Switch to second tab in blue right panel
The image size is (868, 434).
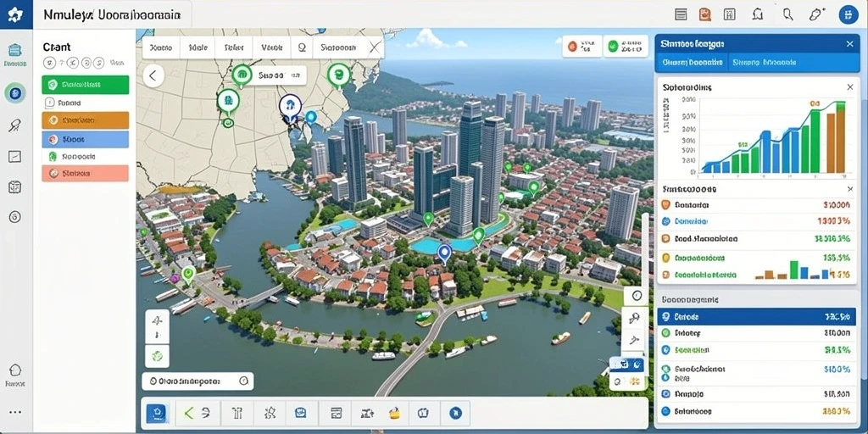pyautogui.click(x=764, y=63)
